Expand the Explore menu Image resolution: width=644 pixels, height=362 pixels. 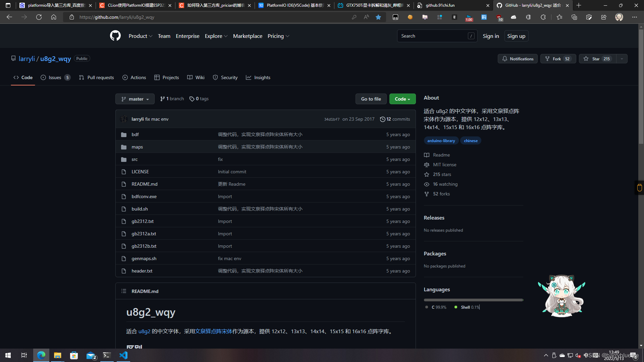pos(216,36)
